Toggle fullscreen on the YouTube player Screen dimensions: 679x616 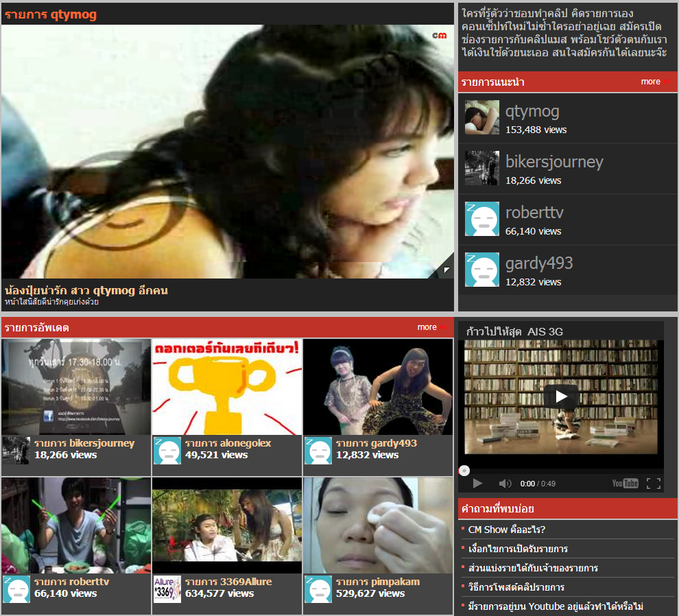(654, 484)
